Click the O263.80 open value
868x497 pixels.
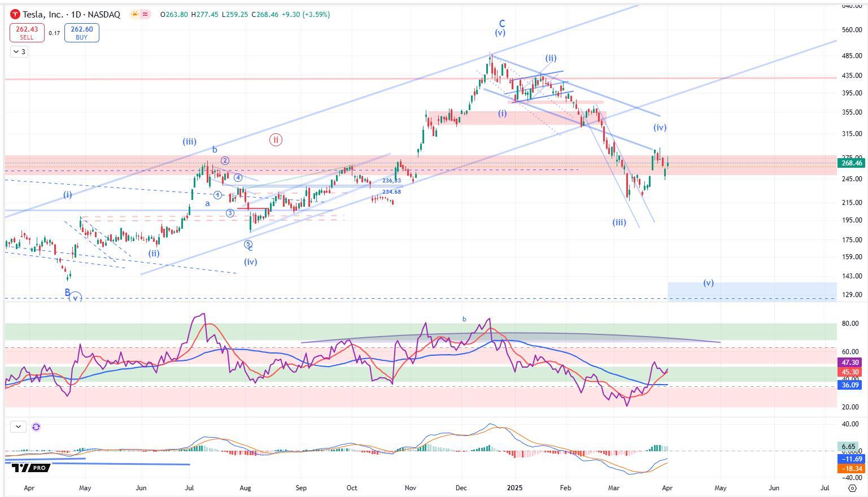point(175,15)
